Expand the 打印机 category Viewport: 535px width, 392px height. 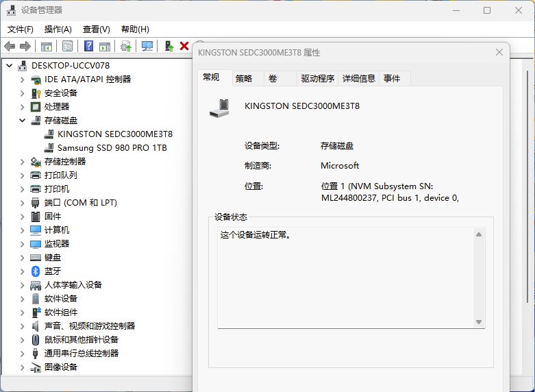[x=23, y=189]
